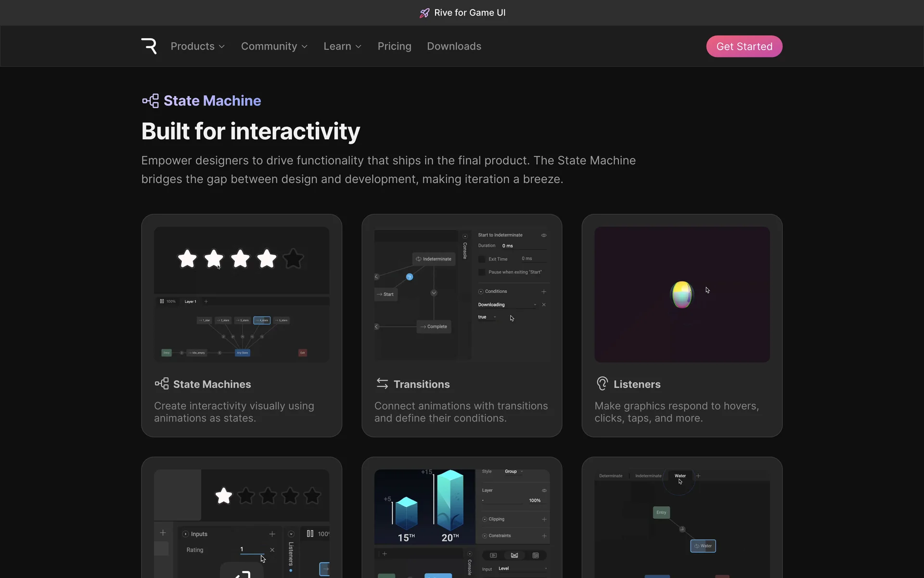Click the Get Started button
Image resolution: width=924 pixels, height=578 pixels.
click(x=744, y=46)
